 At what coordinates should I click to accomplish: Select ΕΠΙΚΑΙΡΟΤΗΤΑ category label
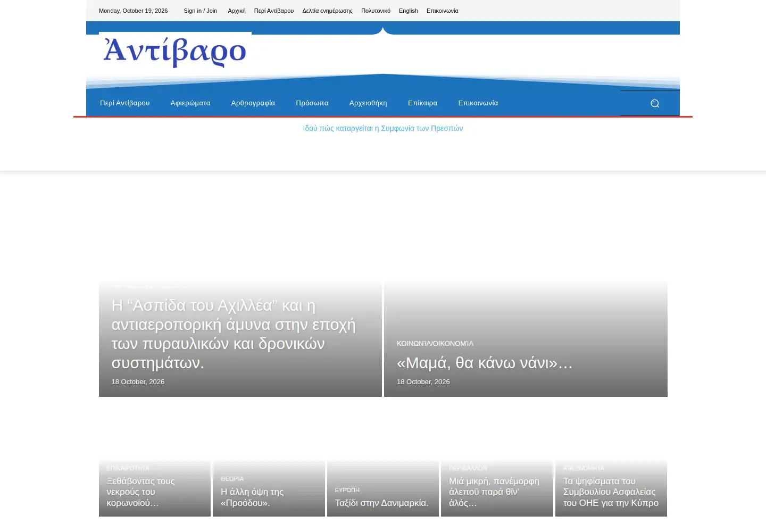click(x=128, y=468)
